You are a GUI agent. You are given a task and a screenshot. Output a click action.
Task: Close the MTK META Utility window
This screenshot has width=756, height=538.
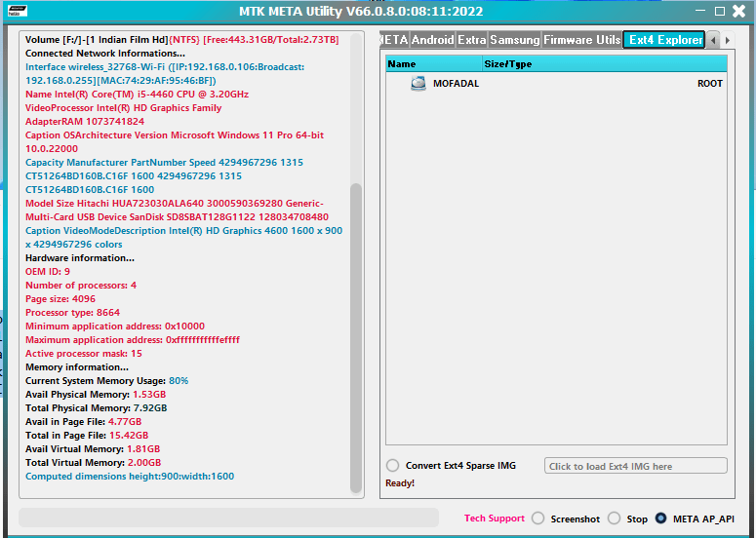739,11
